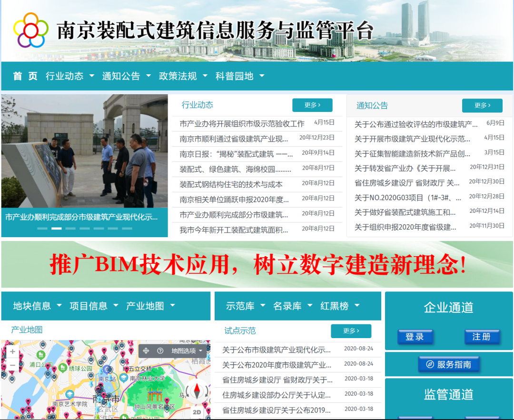Click the 推广BIM技术应用 banner
The width and height of the screenshot is (514, 420).
click(x=257, y=265)
